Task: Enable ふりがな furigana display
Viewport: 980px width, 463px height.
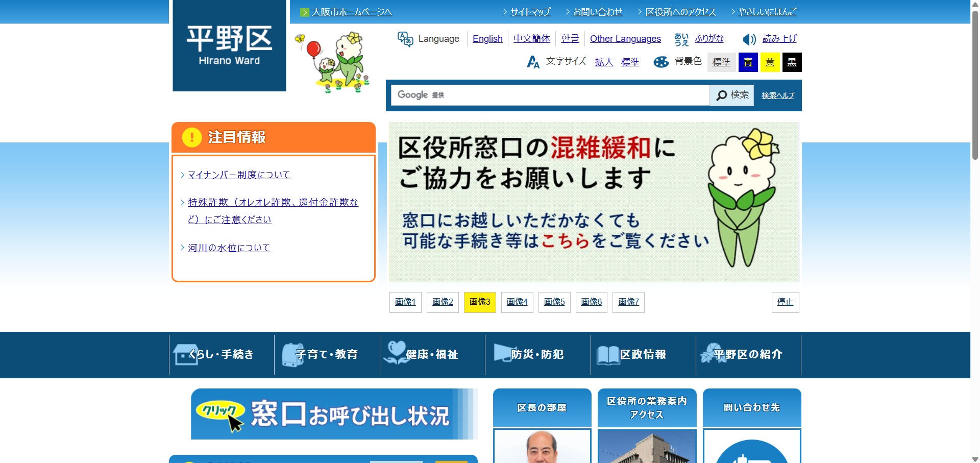Action: (709, 39)
